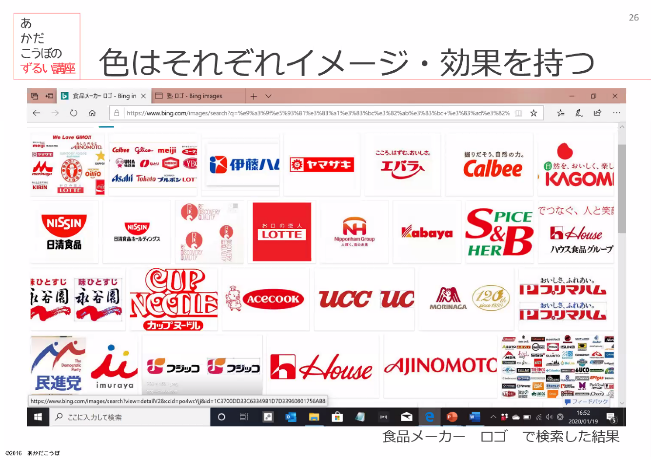Open the フジッコ logo image
The height and width of the screenshot is (460, 651).
click(203, 367)
